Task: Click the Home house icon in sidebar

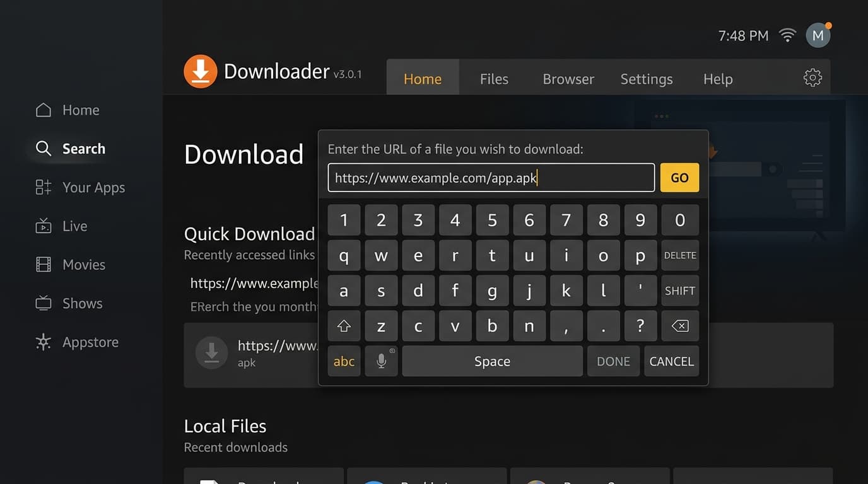Action: click(44, 110)
